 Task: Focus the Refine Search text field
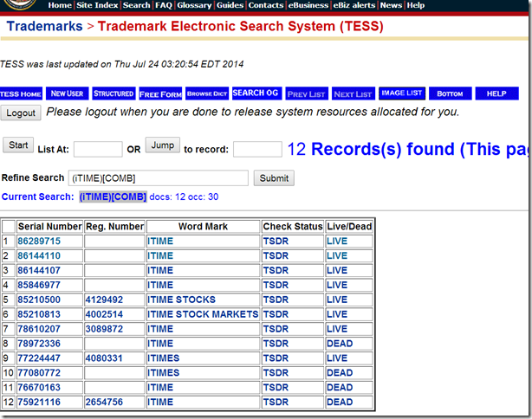[159, 178]
